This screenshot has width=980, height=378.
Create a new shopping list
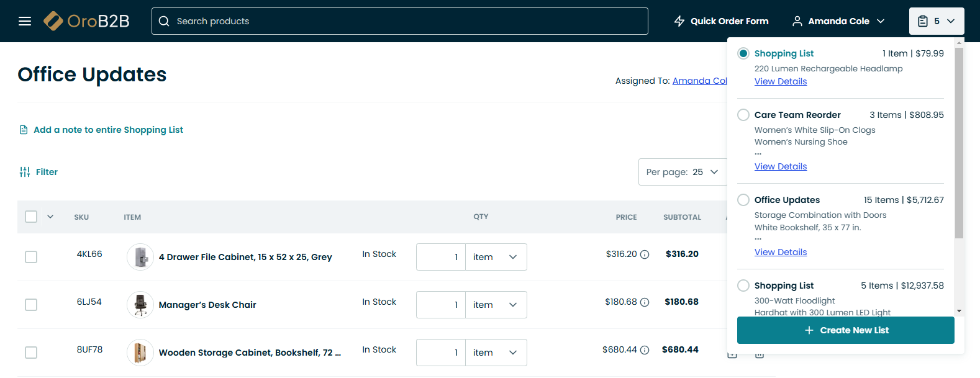click(x=845, y=330)
